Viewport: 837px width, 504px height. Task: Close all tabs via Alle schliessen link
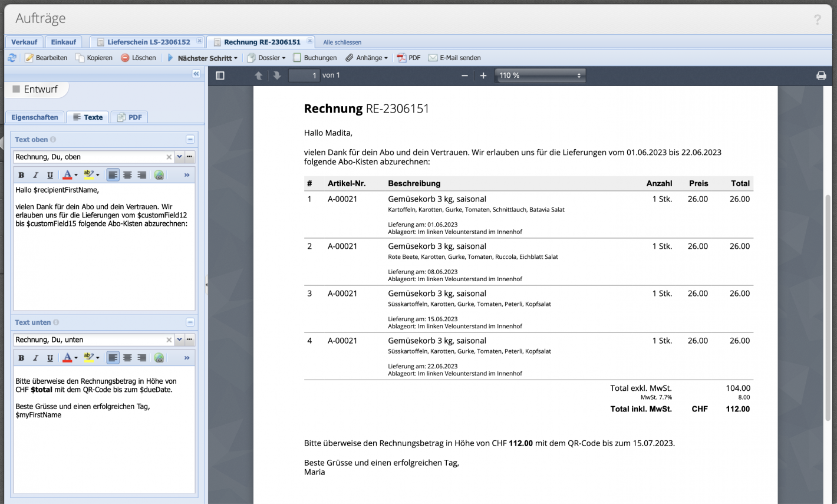(342, 42)
